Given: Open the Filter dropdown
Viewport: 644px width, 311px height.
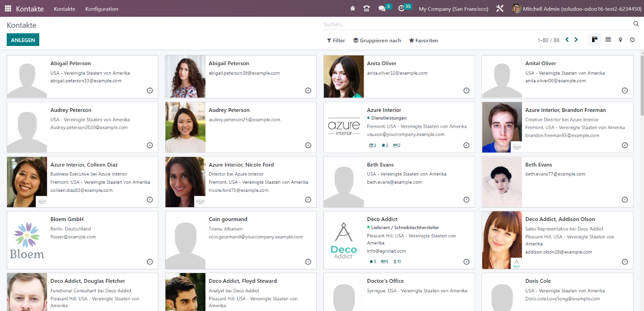Looking at the screenshot, I should click(336, 41).
